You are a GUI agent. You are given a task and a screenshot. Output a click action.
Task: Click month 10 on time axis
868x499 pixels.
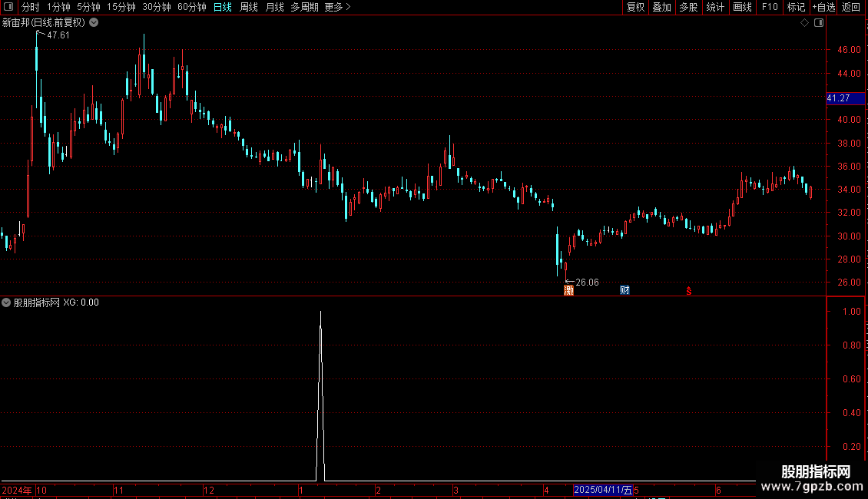tap(41, 490)
